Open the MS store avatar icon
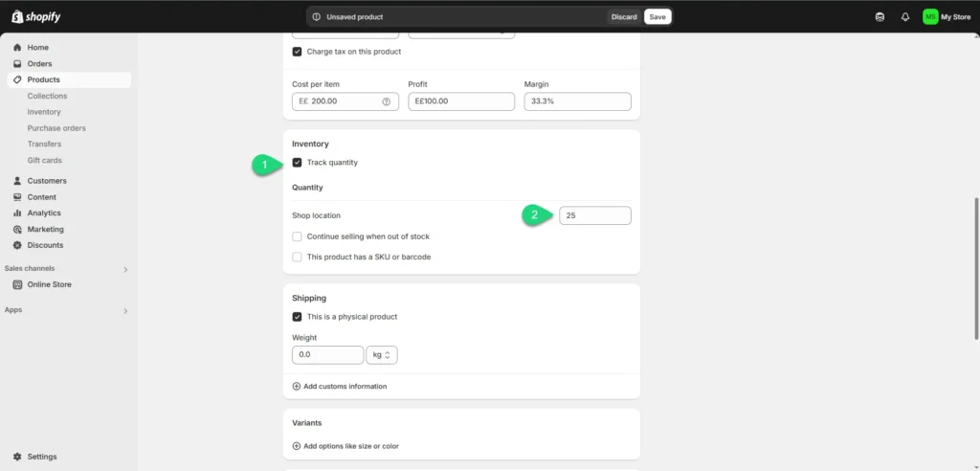This screenshot has width=980, height=471. pyautogui.click(x=930, y=16)
